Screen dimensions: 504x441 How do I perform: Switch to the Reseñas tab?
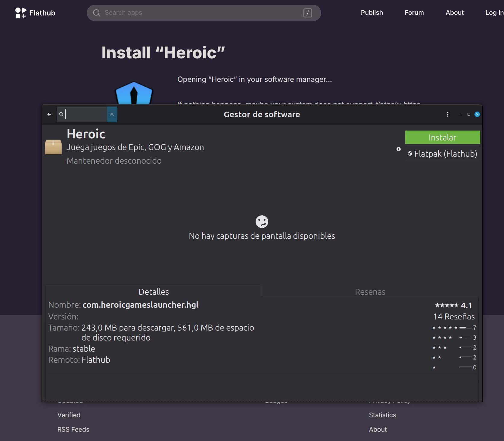point(370,291)
